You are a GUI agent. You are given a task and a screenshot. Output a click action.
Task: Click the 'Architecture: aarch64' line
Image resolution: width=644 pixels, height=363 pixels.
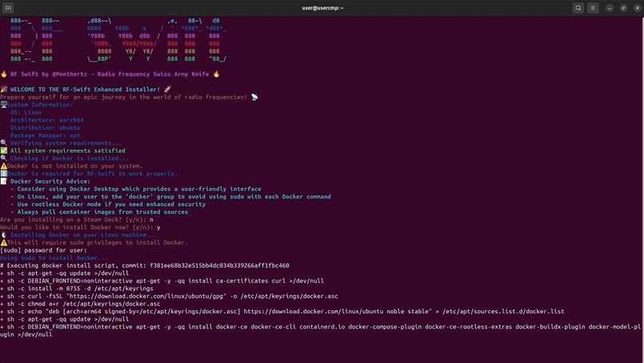click(x=47, y=120)
